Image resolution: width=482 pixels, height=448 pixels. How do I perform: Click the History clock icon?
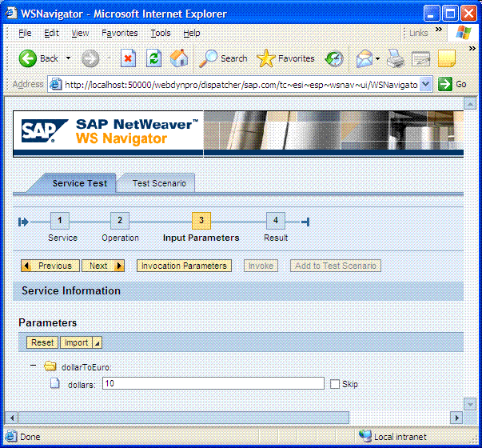coord(334,58)
